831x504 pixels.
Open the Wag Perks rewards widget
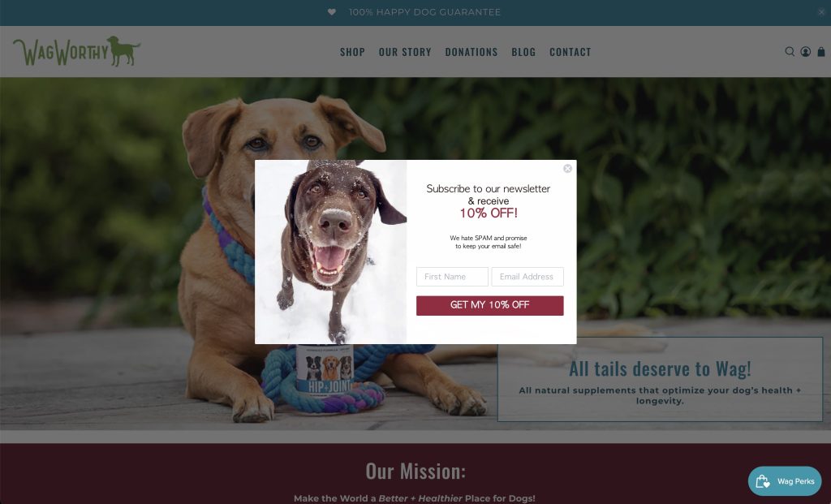[785, 481]
